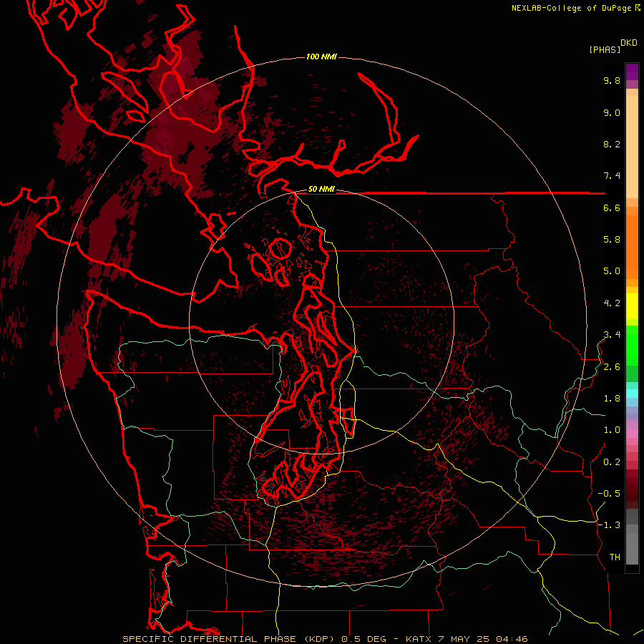Select the 3.4 scale value
The image size is (644, 644).
coord(612,335)
